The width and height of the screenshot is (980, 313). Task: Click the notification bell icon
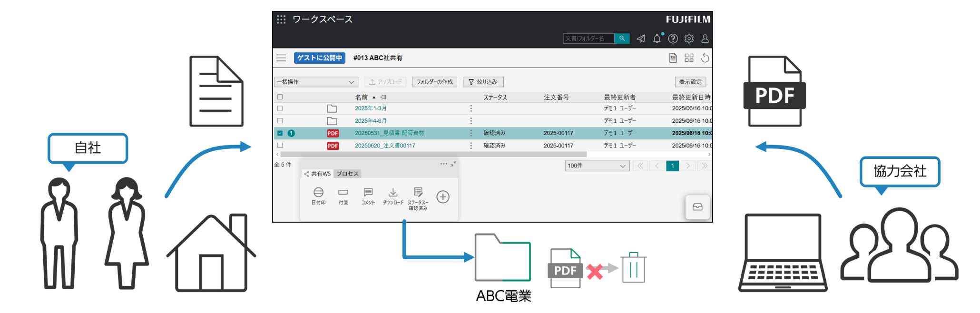point(657,39)
